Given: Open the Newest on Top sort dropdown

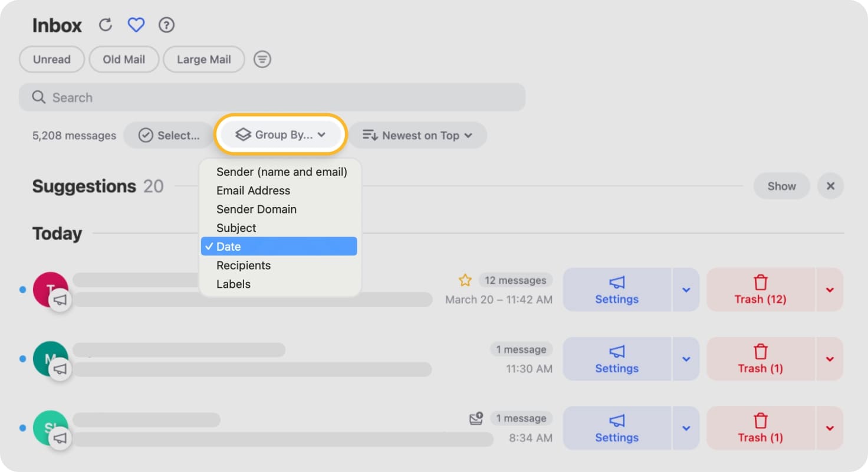Looking at the screenshot, I should [x=417, y=135].
